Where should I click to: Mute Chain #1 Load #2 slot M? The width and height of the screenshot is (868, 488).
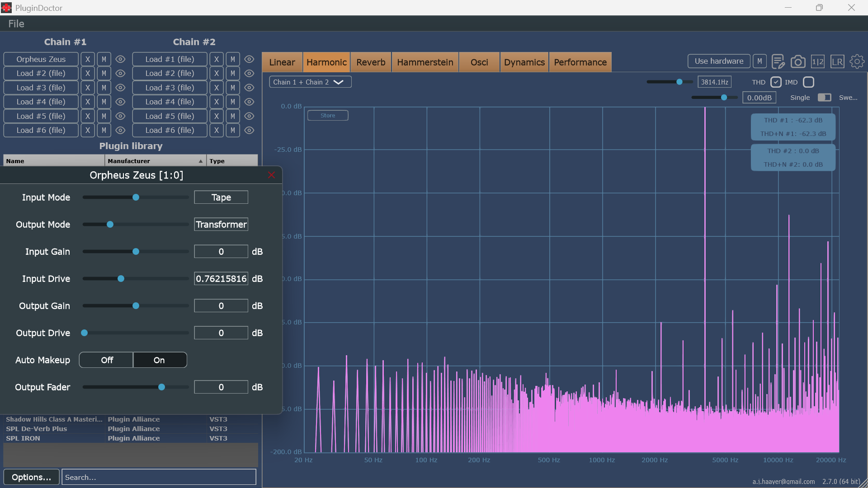click(x=104, y=73)
